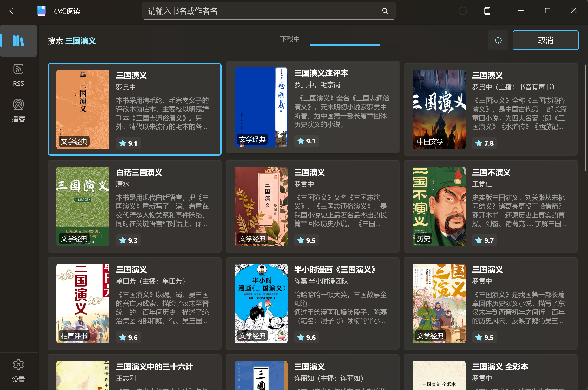Open the 连丽如 三国演义 cover thumbnail
This screenshot has width=588, height=390.
pos(261,375)
